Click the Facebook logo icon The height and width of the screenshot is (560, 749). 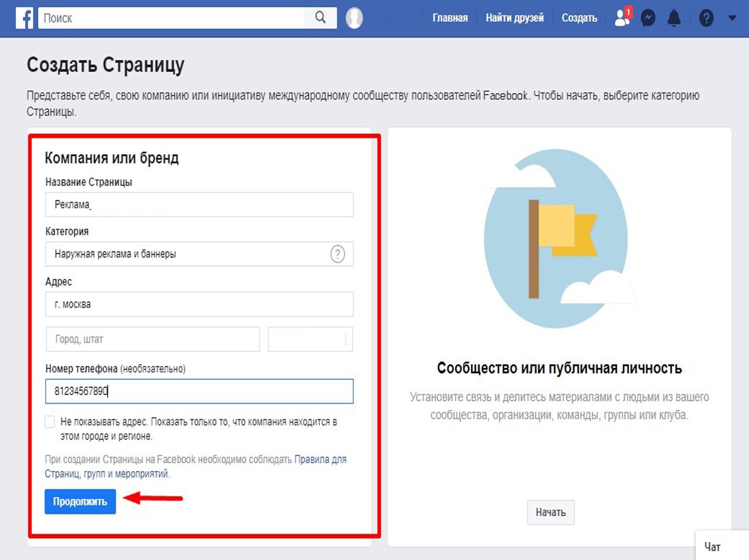click(x=24, y=18)
